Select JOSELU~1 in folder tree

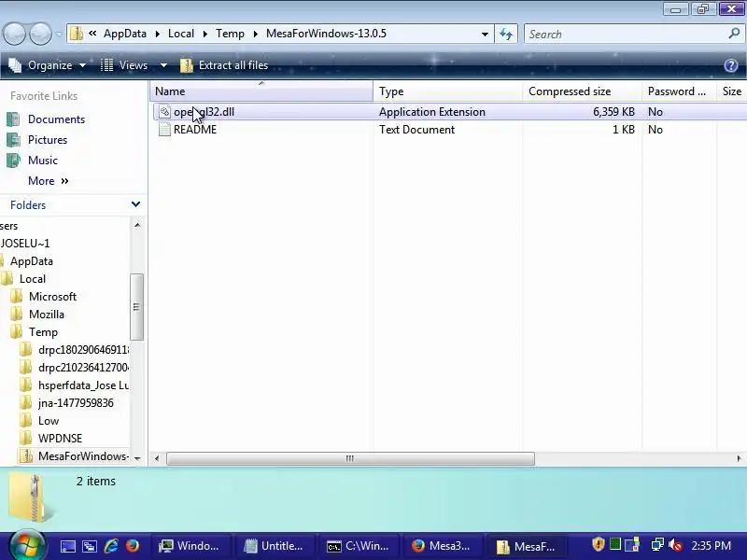coord(25,244)
